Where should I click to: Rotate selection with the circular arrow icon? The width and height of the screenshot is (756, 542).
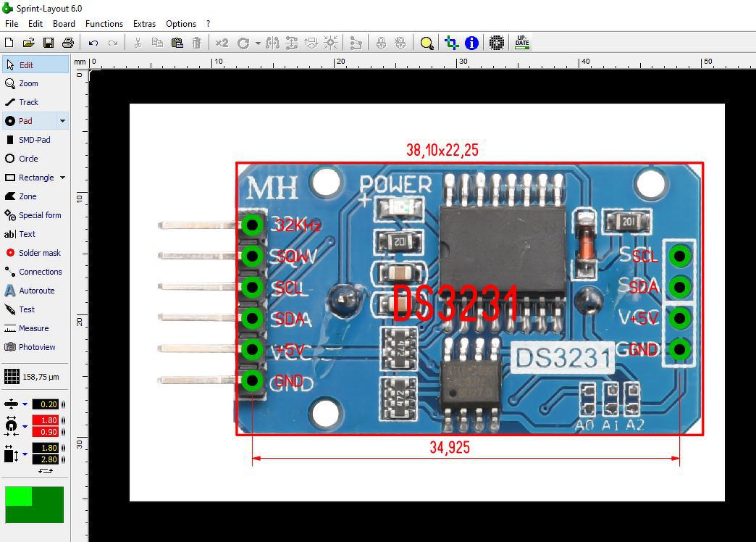pyautogui.click(x=243, y=43)
